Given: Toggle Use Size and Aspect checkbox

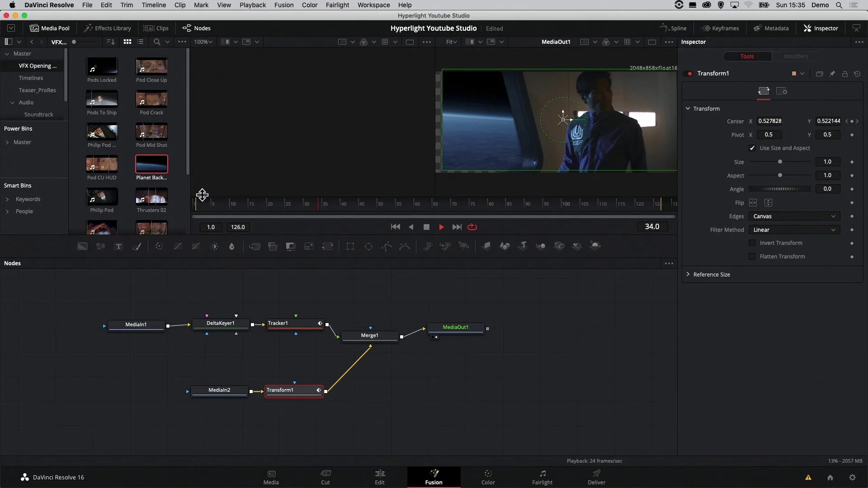Looking at the screenshot, I should (752, 148).
